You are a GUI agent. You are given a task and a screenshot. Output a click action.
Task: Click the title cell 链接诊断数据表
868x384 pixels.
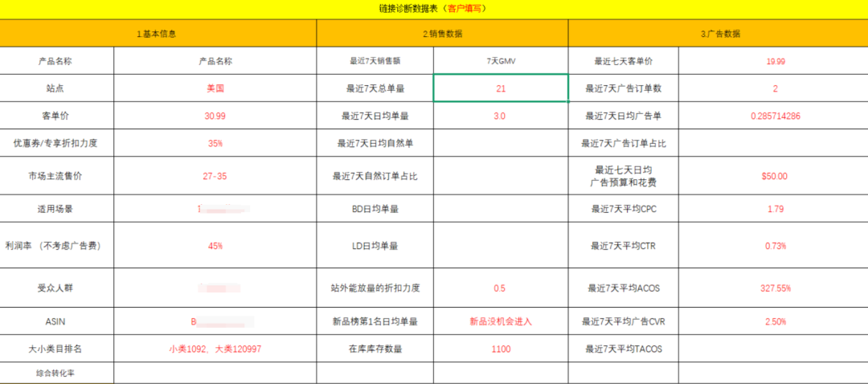click(434, 9)
